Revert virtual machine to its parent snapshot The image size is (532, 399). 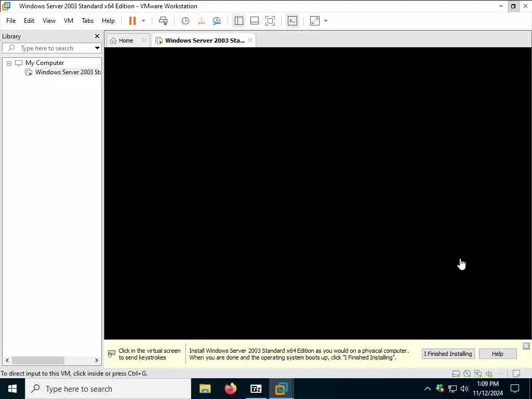coord(201,21)
